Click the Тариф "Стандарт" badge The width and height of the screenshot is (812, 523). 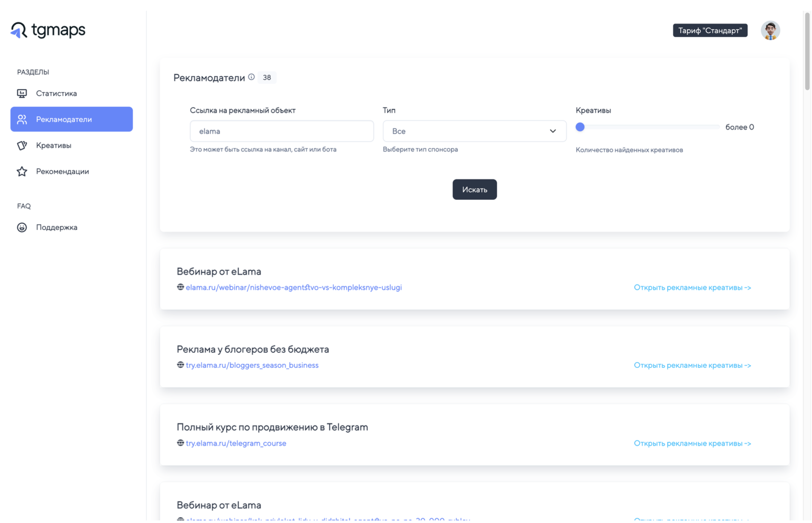[x=710, y=30]
